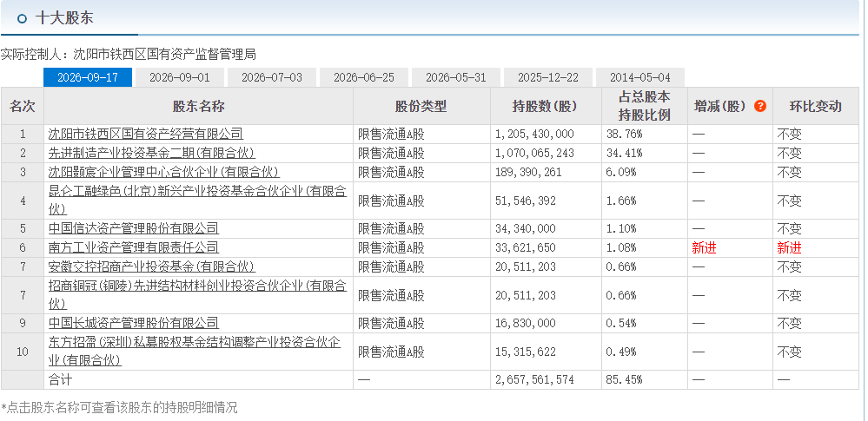Screen dimensions: 868x421
Task: Click 限售流通A股 in 中国信达 row
Action: click(x=391, y=228)
